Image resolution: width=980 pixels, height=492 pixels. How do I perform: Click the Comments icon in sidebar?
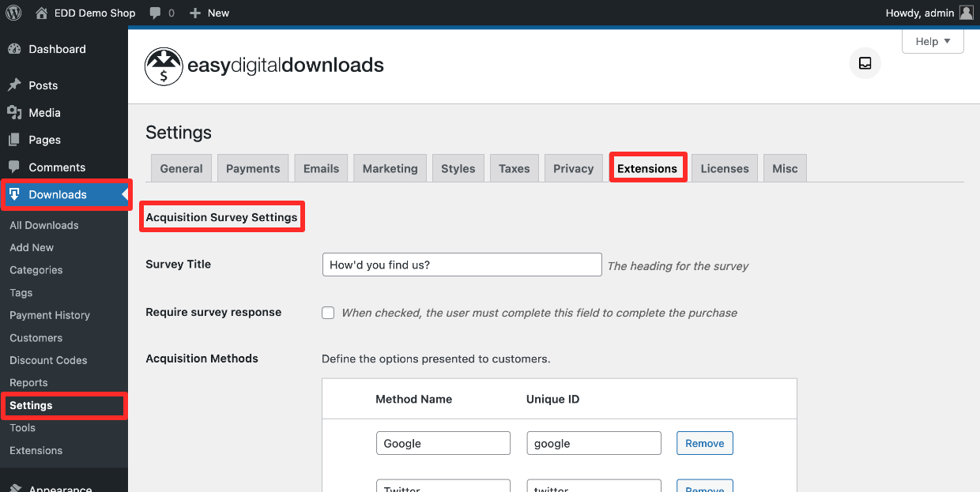(14, 167)
